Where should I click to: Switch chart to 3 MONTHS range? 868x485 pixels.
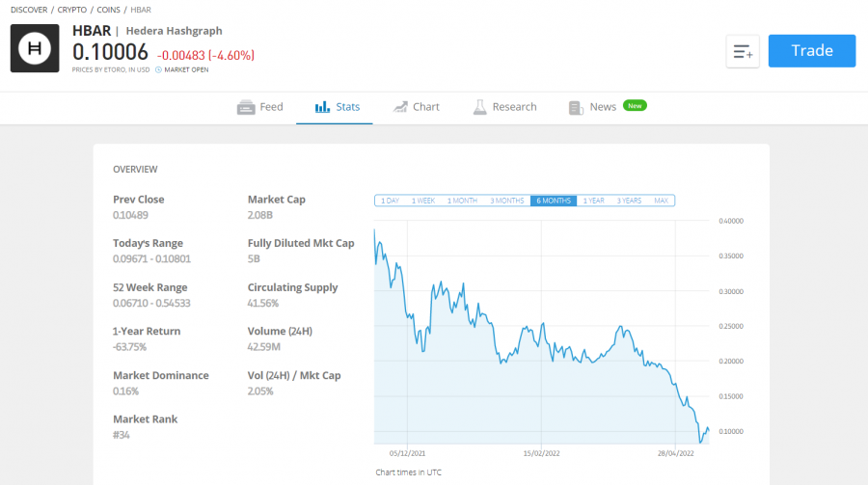(506, 201)
